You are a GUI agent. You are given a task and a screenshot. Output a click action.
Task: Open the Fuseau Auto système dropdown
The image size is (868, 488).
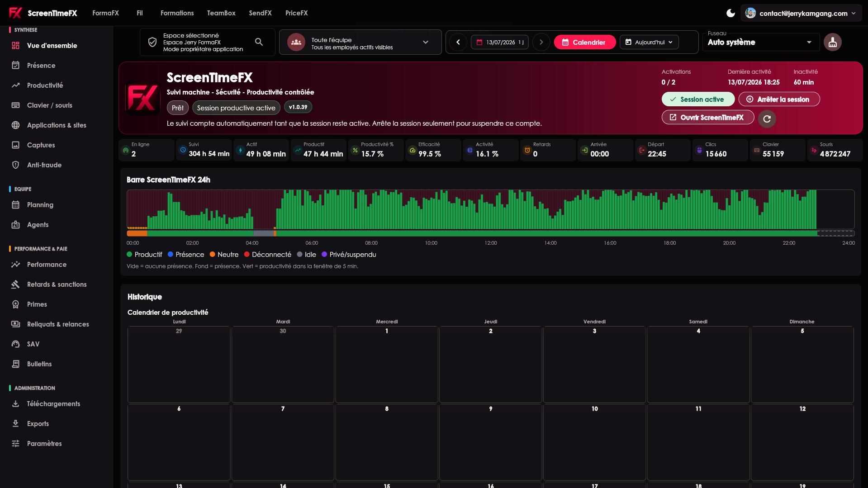tap(761, 42)
